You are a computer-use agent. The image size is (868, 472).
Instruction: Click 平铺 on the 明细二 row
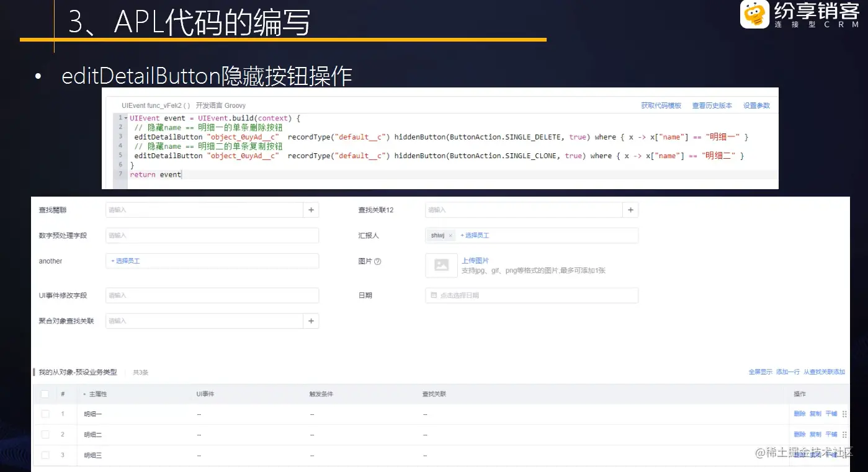(x=831, y=434)
